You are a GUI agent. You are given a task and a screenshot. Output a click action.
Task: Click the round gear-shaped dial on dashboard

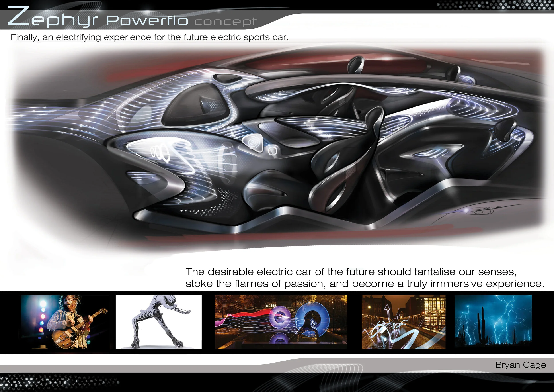coord(272,151)
